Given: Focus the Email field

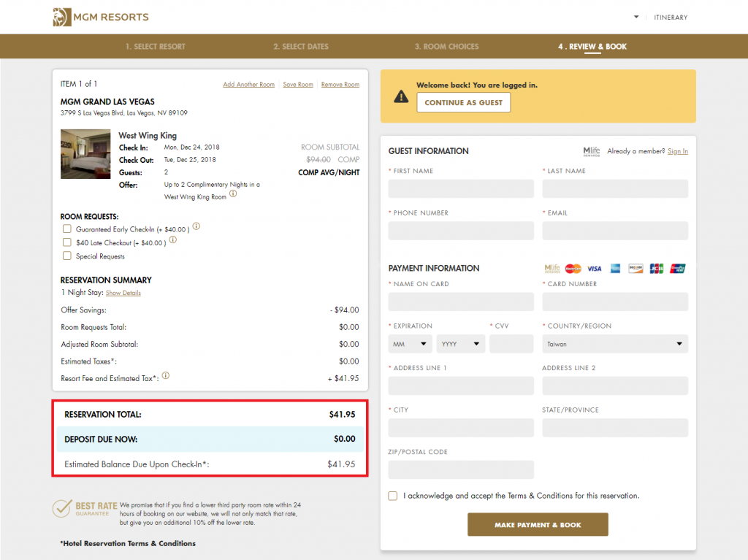Looking at the screenshot, I should coord(615,231).
